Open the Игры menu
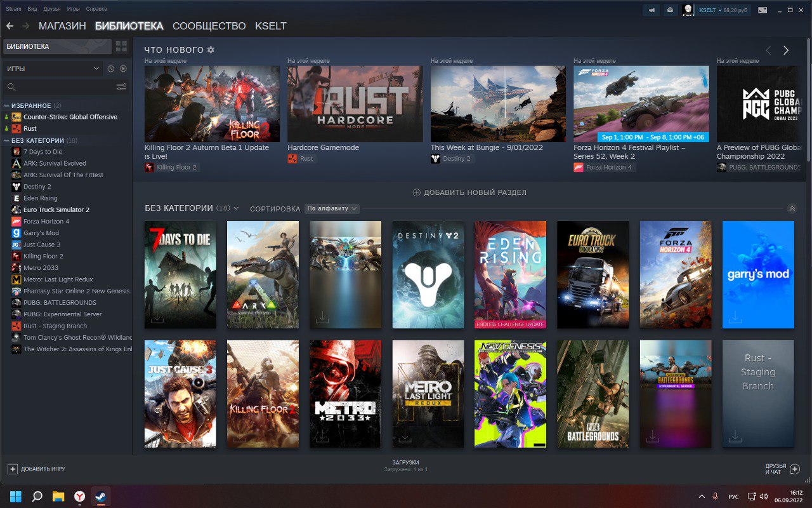 74,10
